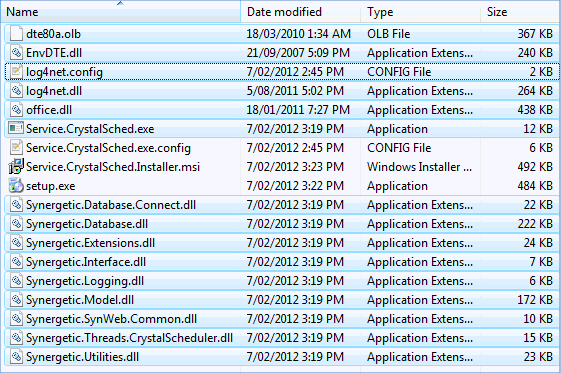Select the file name log4net.config
Image resolution: width=561 pixels, height=373 pixels.
(64, 72)
